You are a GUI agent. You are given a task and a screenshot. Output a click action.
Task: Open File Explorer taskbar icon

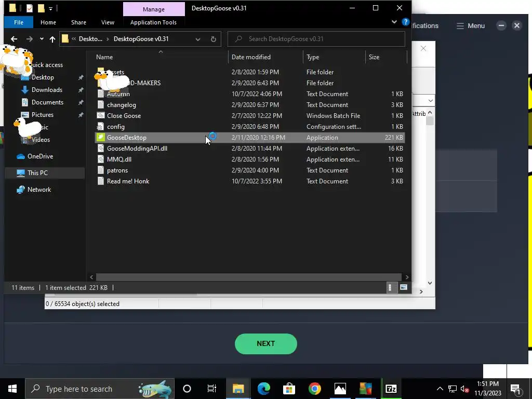(x=238, y=389)
